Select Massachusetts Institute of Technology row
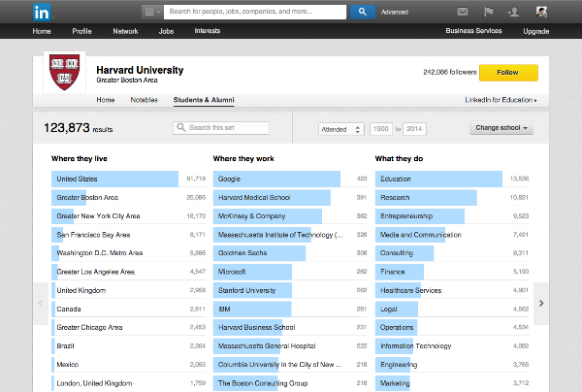The height and width of the screenshot is (392, 582). pos(290,235)
